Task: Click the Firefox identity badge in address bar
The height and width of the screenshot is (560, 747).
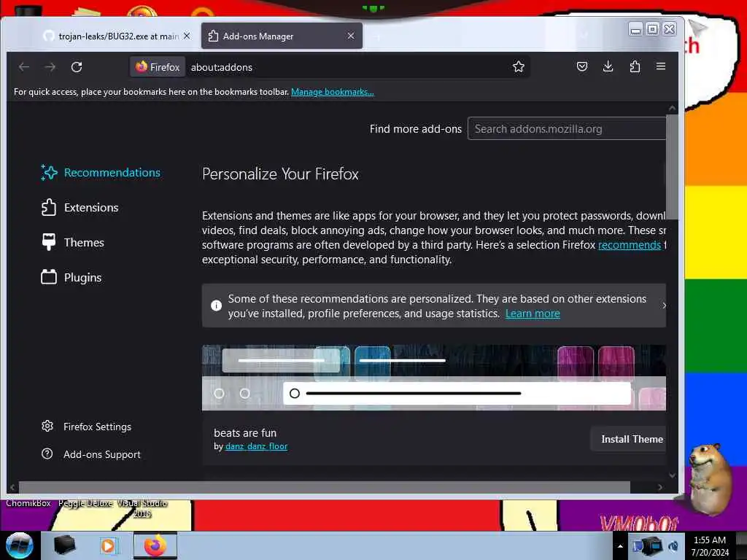Action: pos(158,67)
